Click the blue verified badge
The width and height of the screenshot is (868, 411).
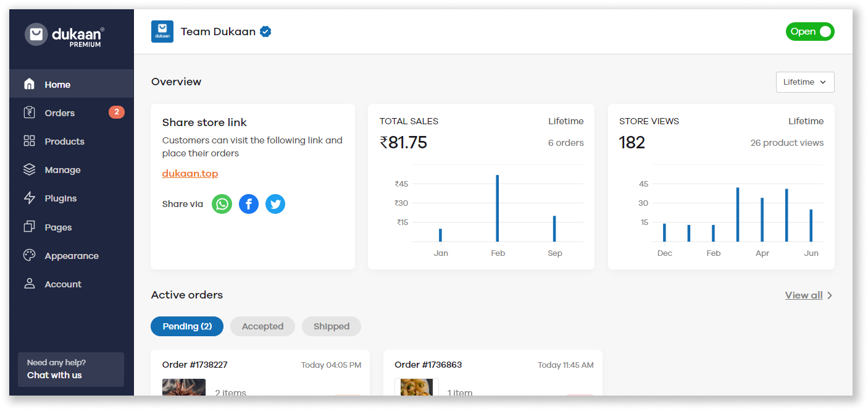point(265,32)
